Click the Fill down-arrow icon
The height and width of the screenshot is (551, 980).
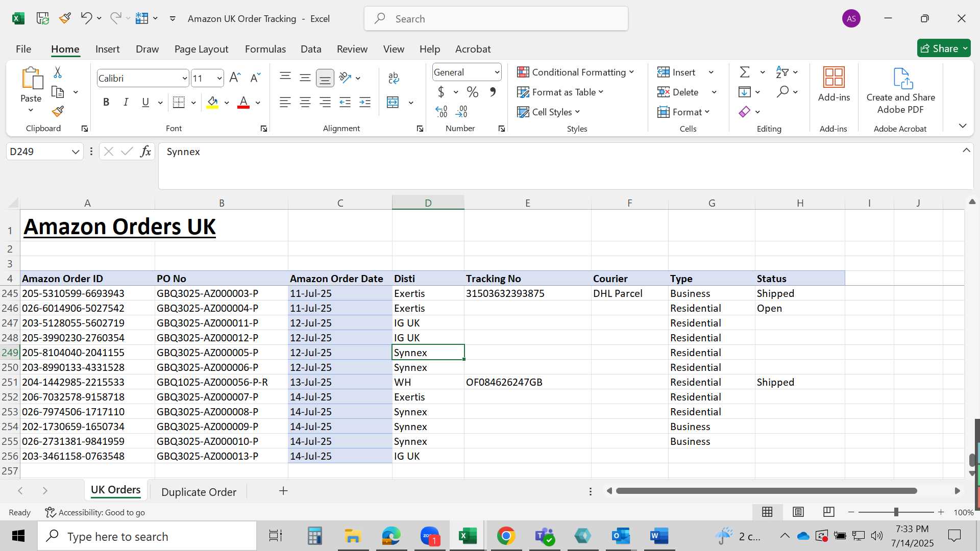(745, 92)
